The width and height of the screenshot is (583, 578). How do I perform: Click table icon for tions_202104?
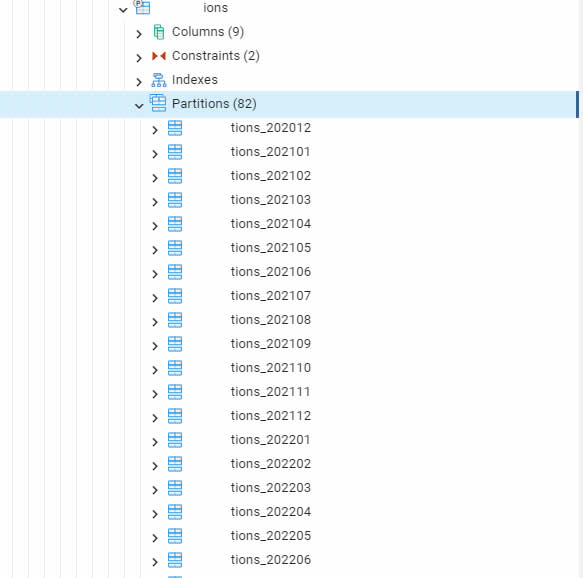tap(175, 224)
